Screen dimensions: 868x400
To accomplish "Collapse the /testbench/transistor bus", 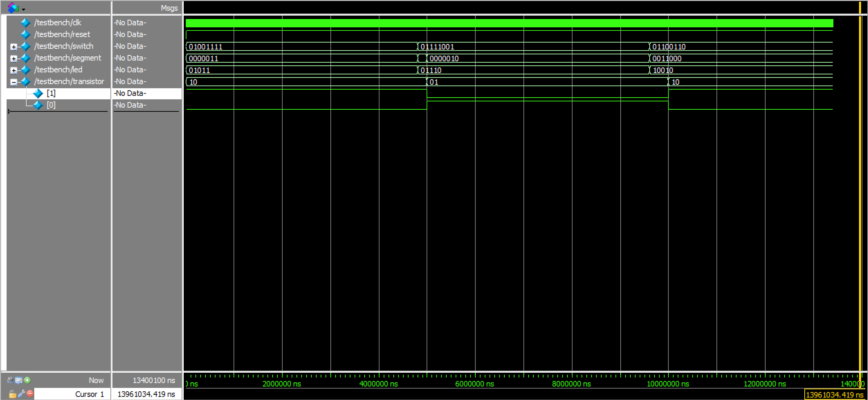I will click(x=13, y=82).
